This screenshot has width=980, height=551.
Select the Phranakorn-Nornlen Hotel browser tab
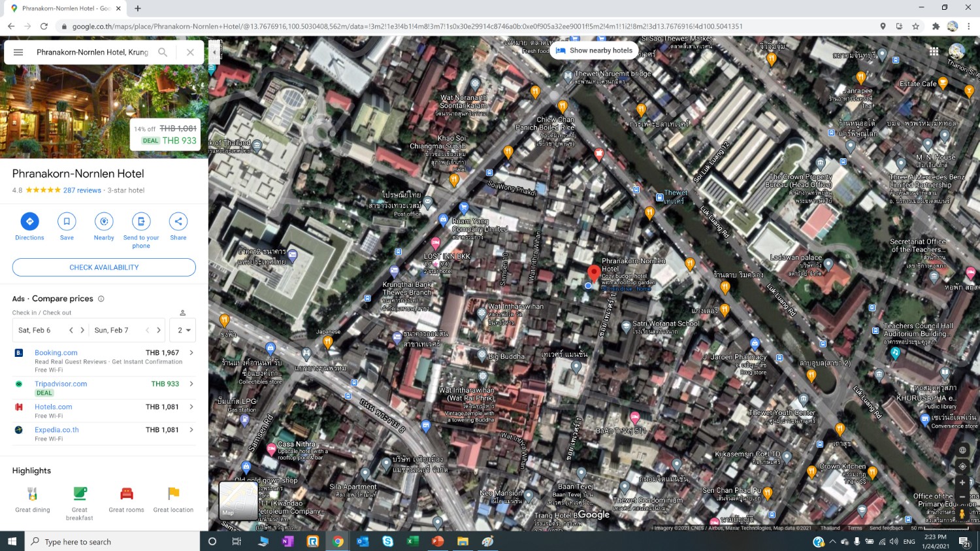[65, 8]
